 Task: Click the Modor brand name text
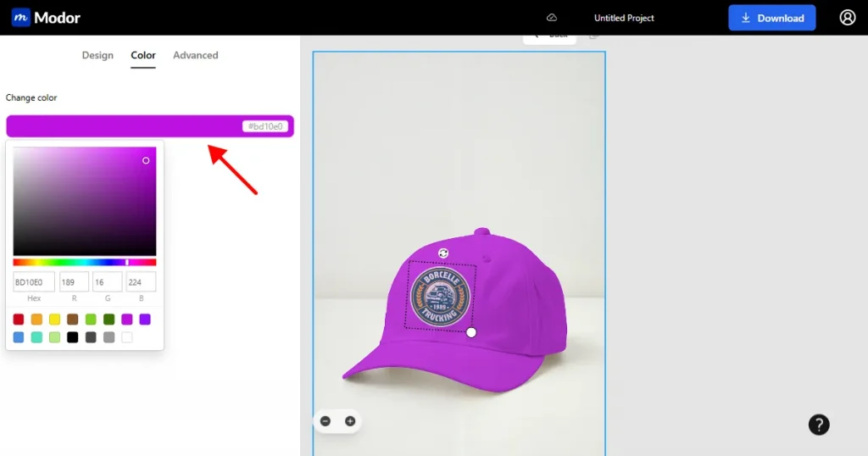(x=57, y=18)
